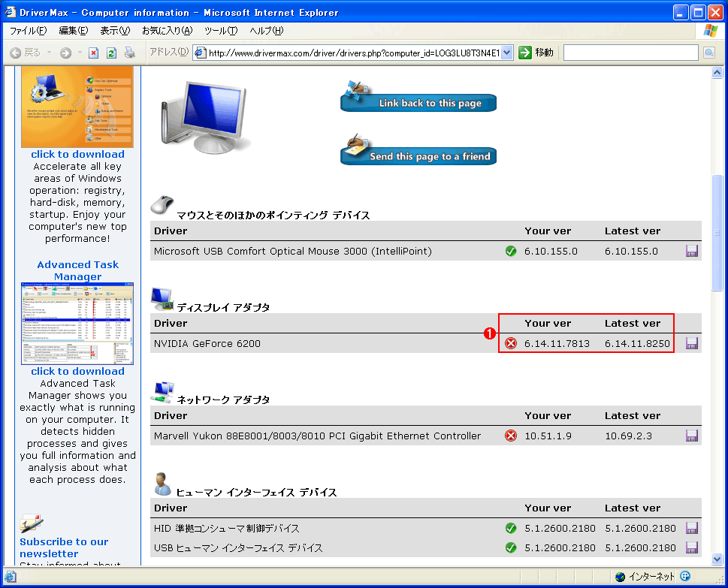Click the HID 準拠コンシューマ制御デバイス row text
This screenshot has height=588, width=728.
pyautogui.click(x=227, y=528)
